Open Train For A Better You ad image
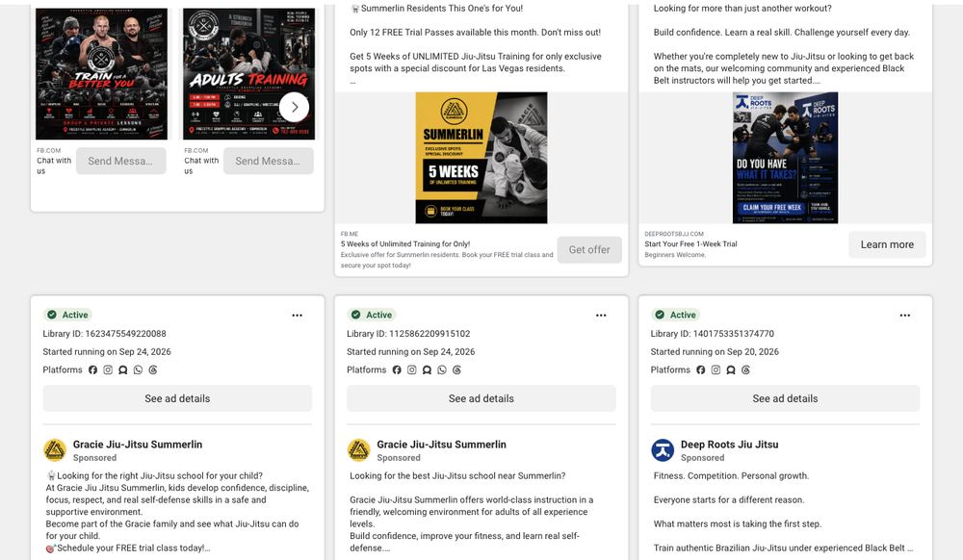Screen dimensions: 963x560 [x=101, y=73]
